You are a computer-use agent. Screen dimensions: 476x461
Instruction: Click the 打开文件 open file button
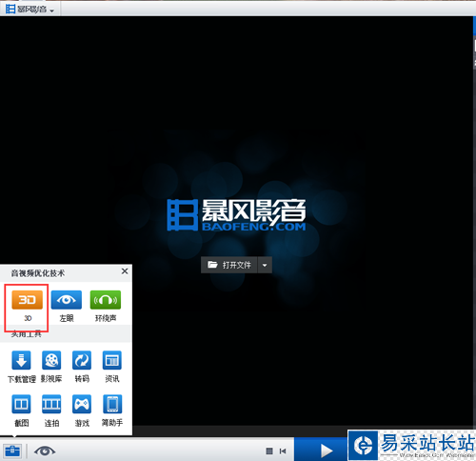pos(229,265)
